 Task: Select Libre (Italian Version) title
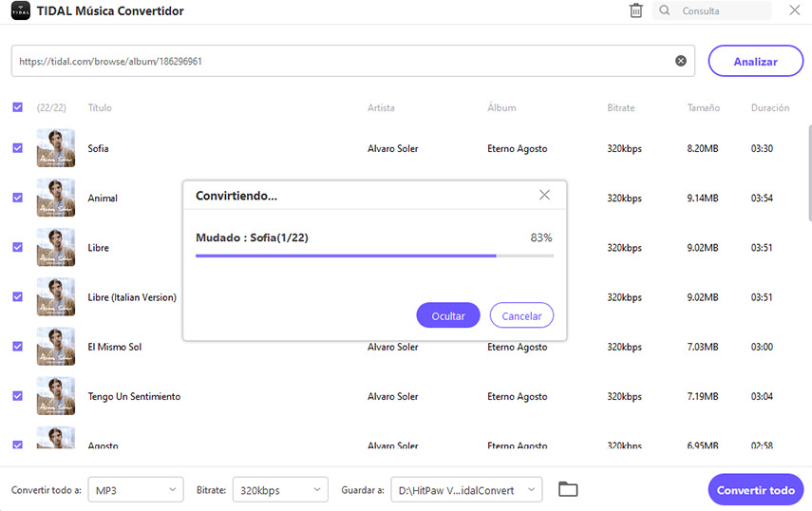tap(132, 297)
